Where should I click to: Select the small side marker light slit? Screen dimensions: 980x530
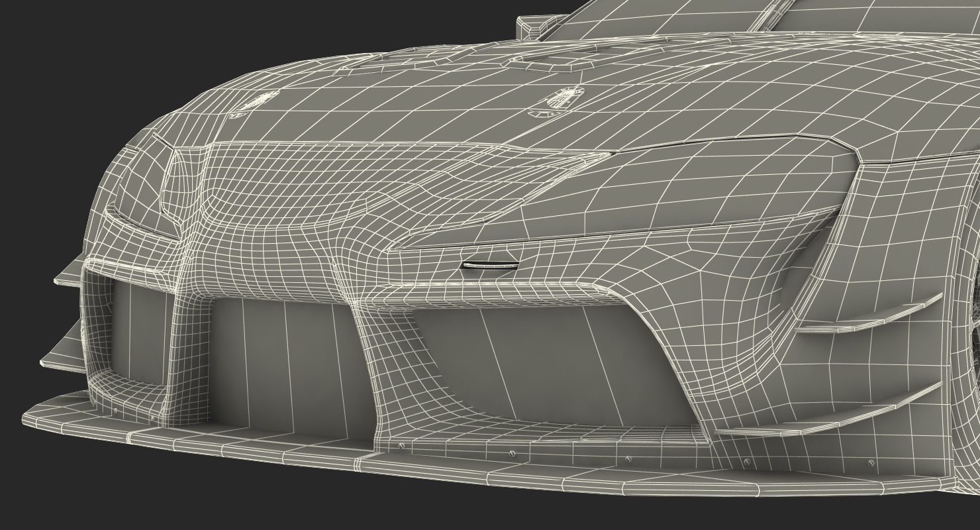(489, 265)
